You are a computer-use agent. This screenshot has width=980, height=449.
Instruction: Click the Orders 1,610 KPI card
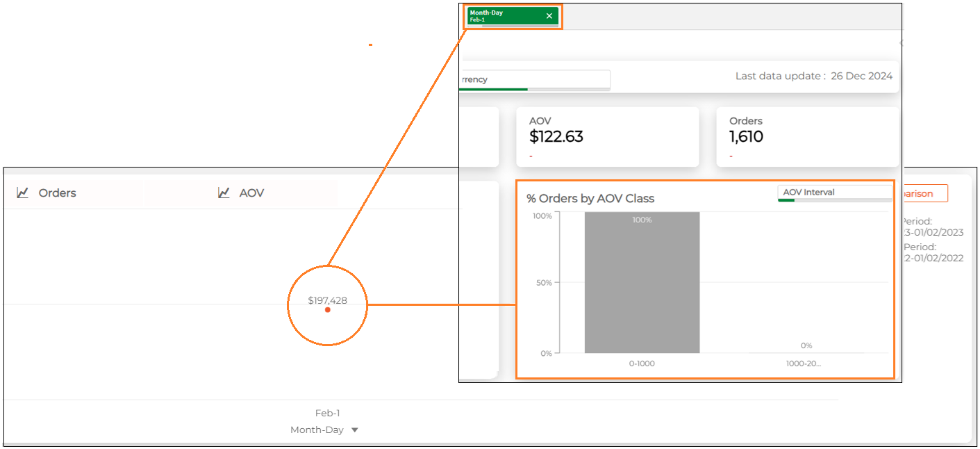tap(807, 136)
